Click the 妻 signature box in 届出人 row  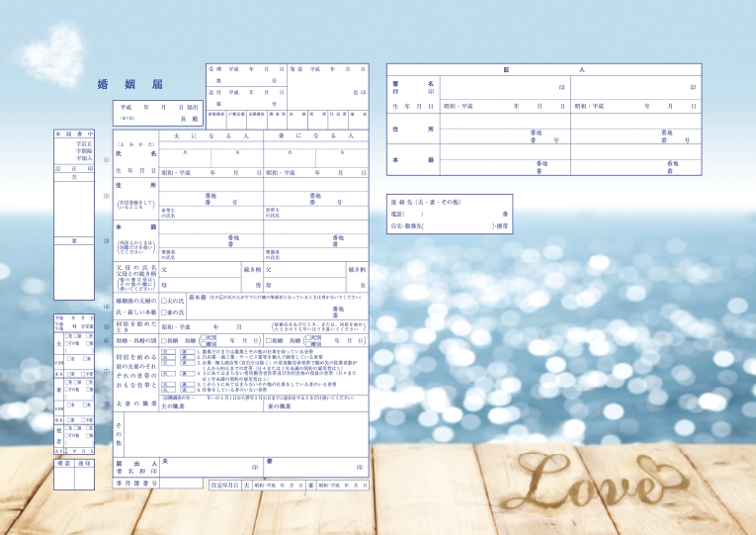tap(316, 467)
